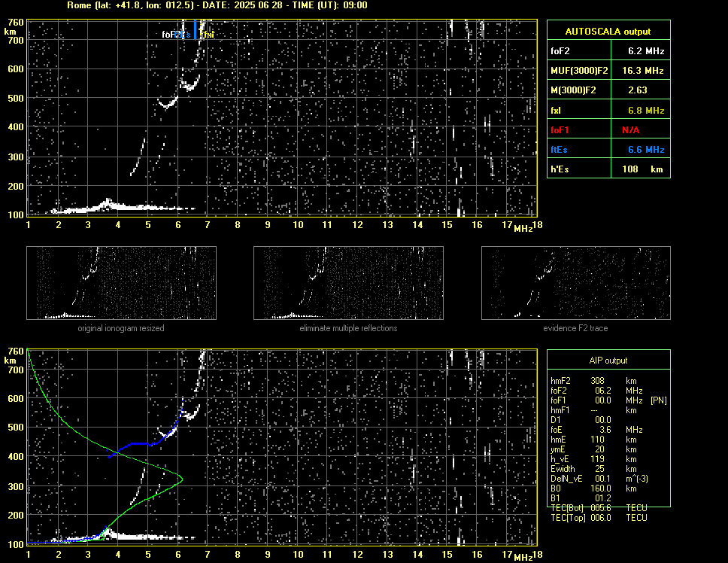Screen dimensions: 728x563
Task: Select the 6.2 MHz foF2 value
Action: (x=646, y=51)
